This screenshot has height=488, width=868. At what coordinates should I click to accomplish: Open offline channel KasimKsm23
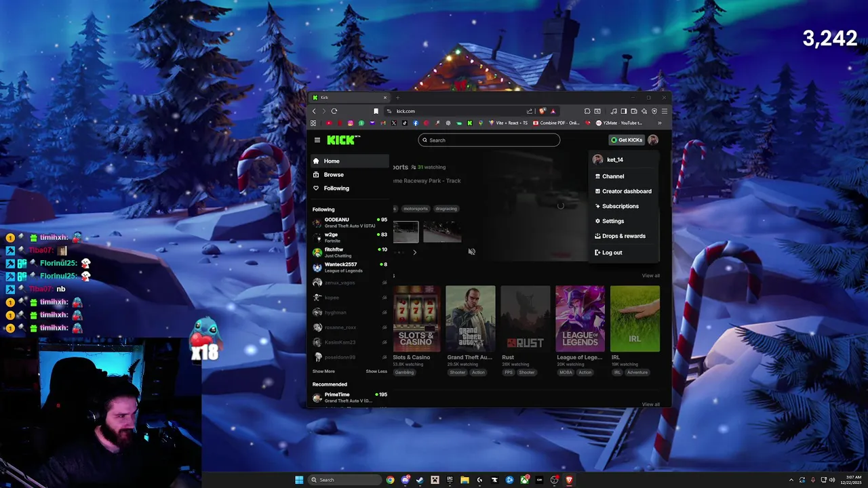pos(349,342)
